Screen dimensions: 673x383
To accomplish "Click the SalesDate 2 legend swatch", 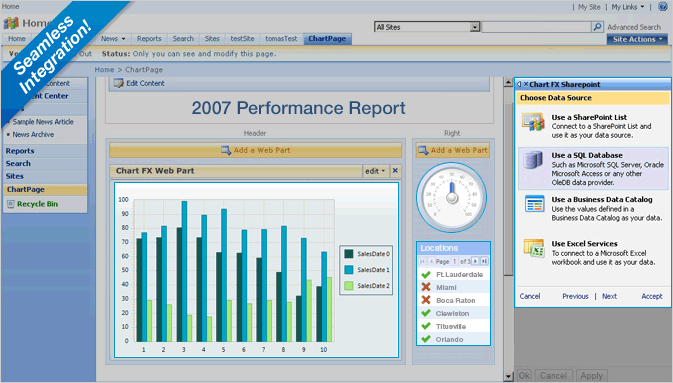I will click(349, 286).
